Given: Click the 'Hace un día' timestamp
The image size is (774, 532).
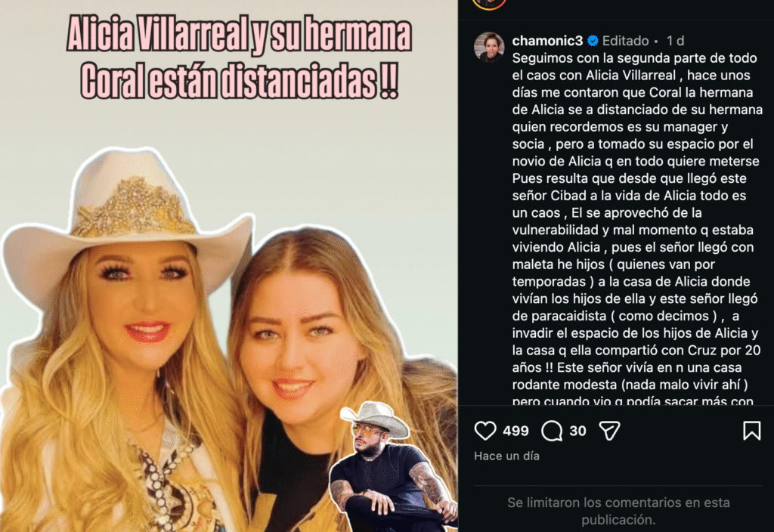Looking at the screenshot, I should point(506,456).
